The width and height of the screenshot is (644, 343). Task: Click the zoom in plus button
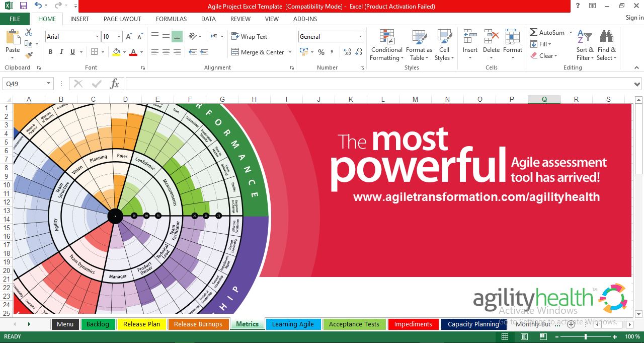point(614,336)
